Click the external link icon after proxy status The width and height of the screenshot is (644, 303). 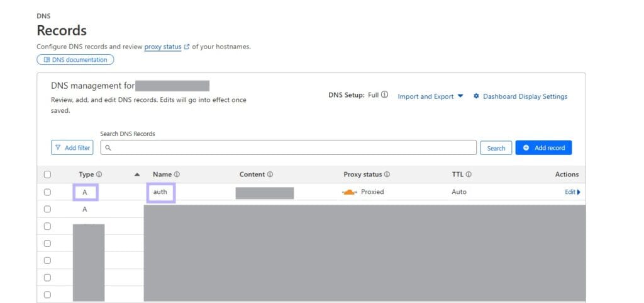click(x=186, y=47)
